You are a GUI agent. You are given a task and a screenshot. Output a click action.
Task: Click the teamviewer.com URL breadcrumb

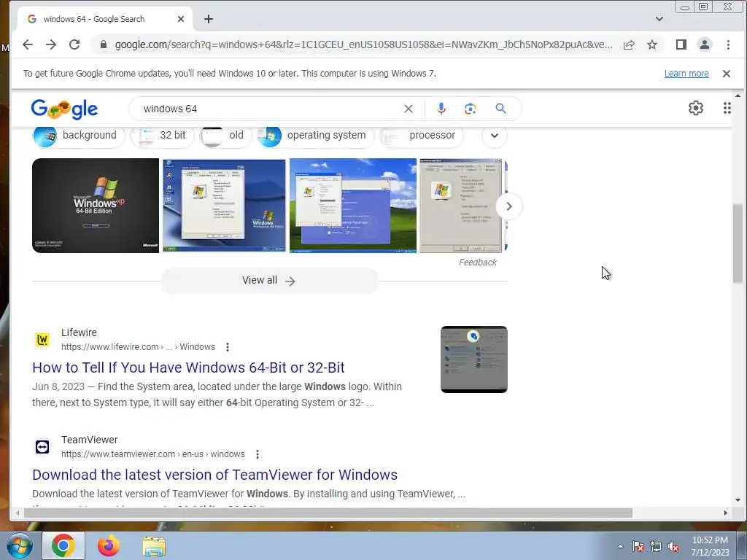(x=153, y=454)
